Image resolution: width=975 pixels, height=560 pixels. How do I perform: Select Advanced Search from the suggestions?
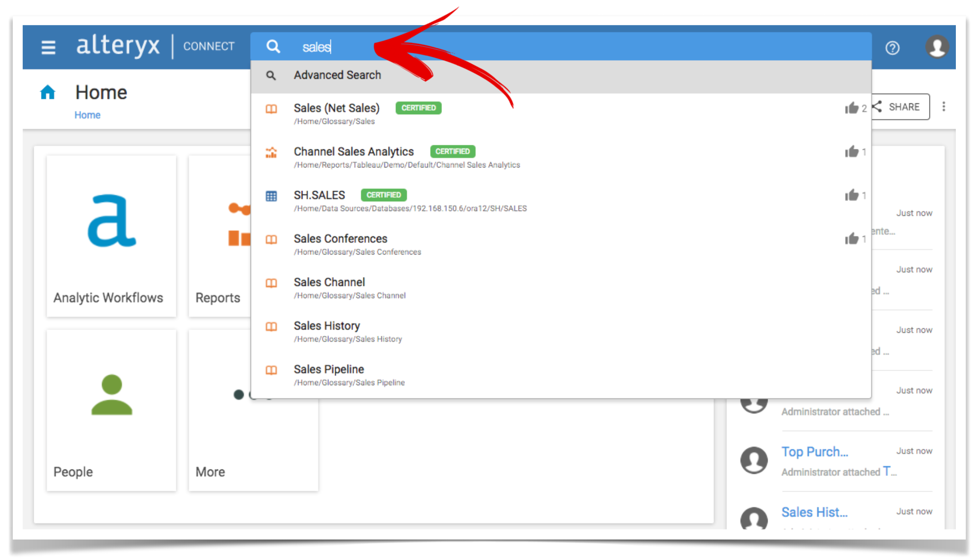[337, 75]
